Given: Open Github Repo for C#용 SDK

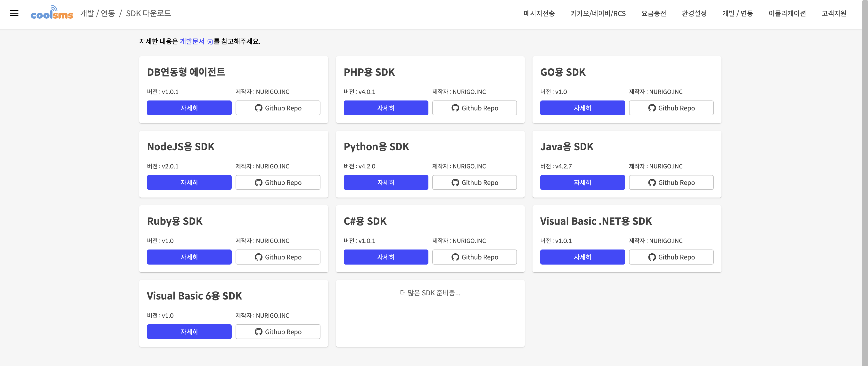Looking at the screenshot, I should (475, 257).
